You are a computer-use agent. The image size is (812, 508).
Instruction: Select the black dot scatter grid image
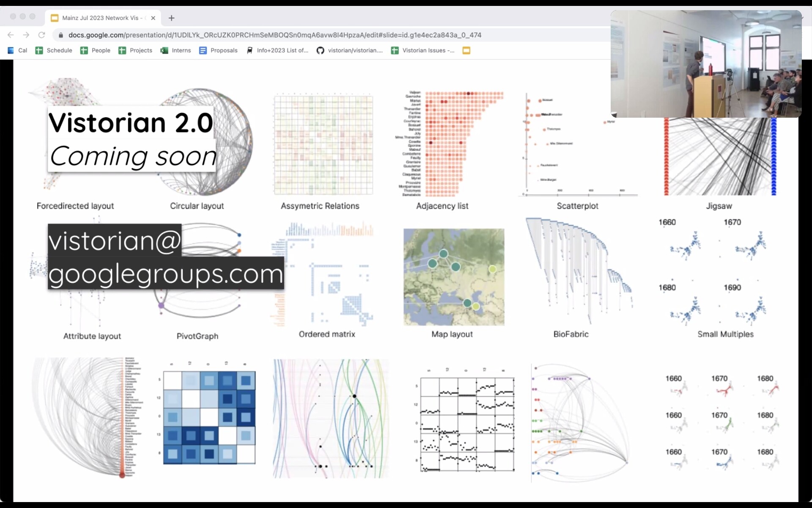[x=465, y=420]
